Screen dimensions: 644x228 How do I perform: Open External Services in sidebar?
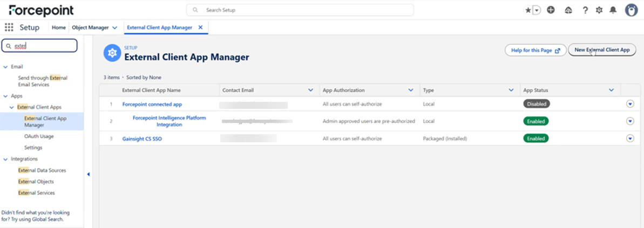coord(36,193)
